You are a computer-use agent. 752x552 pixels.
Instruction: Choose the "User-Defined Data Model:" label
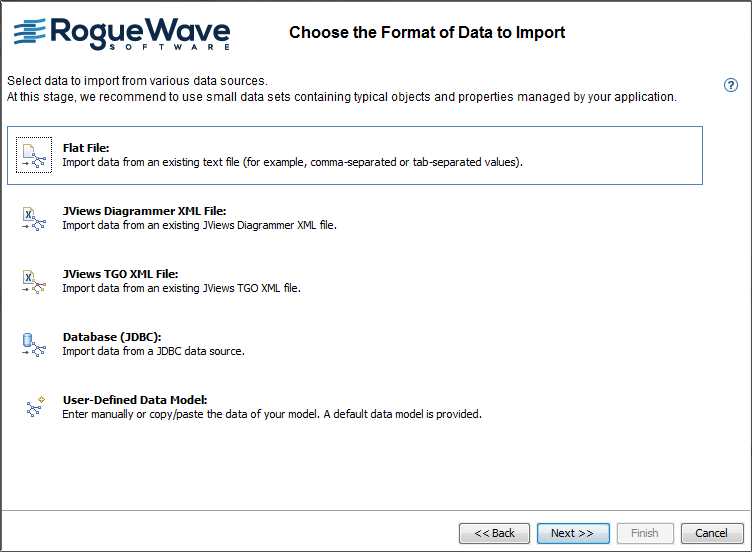click(134, 400)
